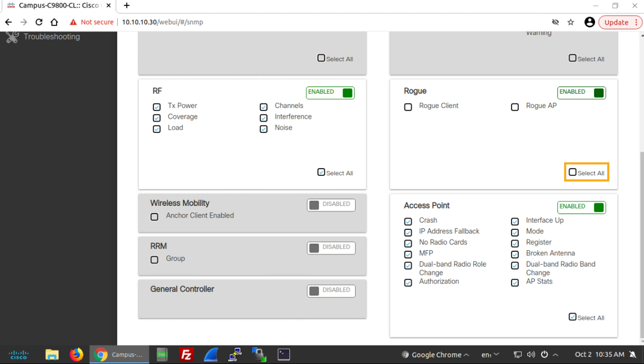Click the address bar URL field
Screen dimensions: 644x364
[x=162, y=22]
